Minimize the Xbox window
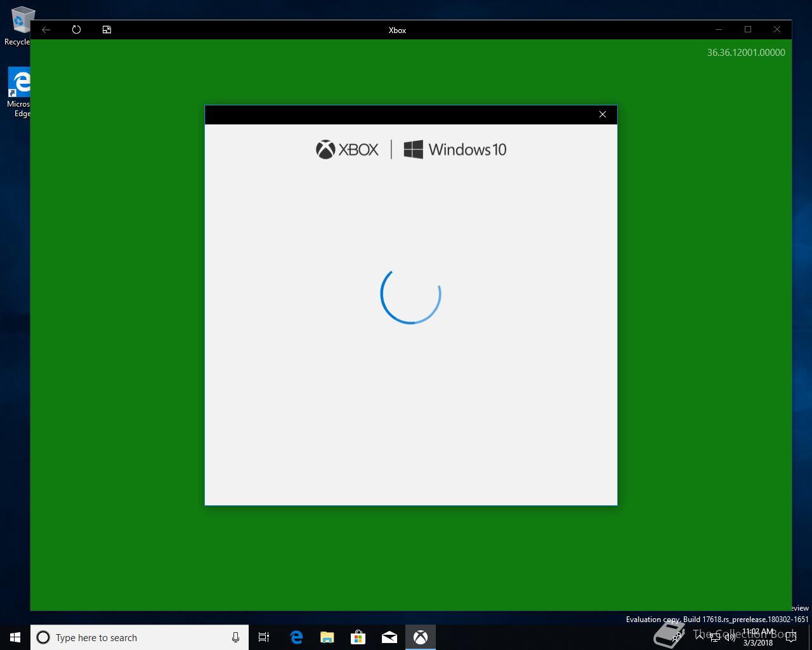812x650 pixels. click(x=719, y=30)
